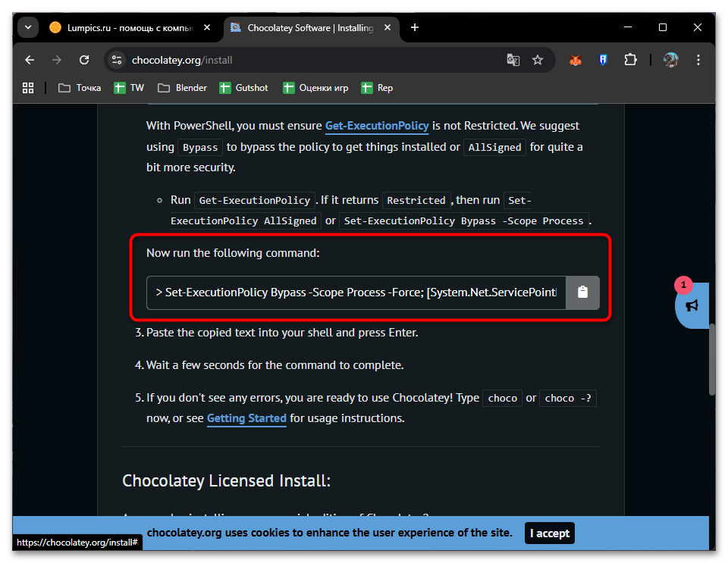Viewport: 728px width, 563px height.
Task: Open the megaphone notification with badge 1
Action: [x=692, y=306]
